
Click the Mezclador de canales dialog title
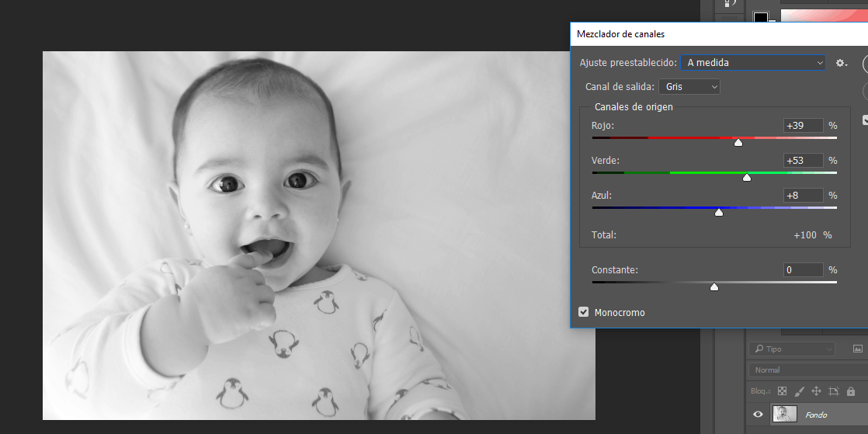(620, 34)
